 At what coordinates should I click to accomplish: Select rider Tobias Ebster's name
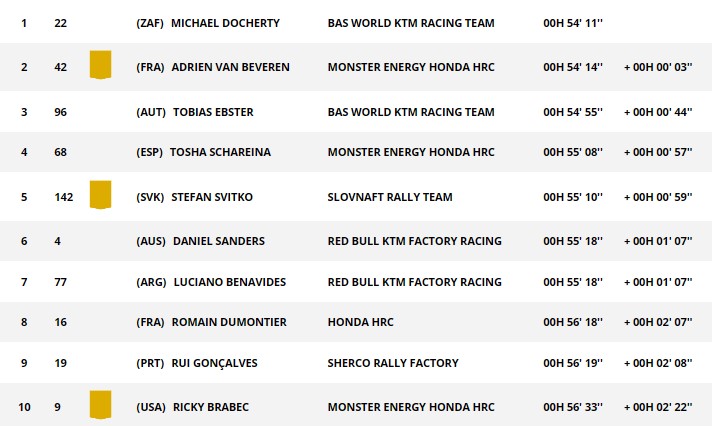(x=213, y=112)
